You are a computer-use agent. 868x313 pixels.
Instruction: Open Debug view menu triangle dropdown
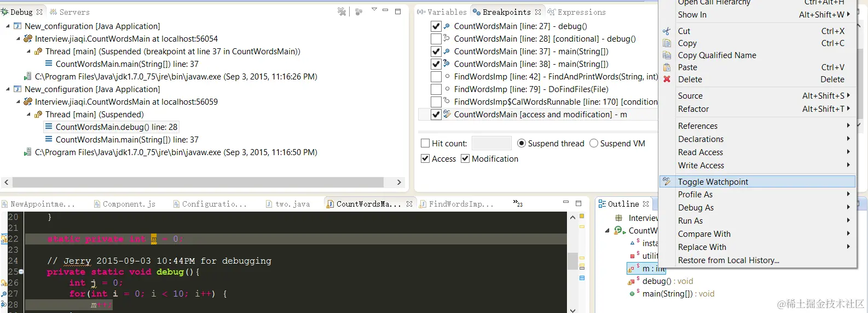(374, 10)
